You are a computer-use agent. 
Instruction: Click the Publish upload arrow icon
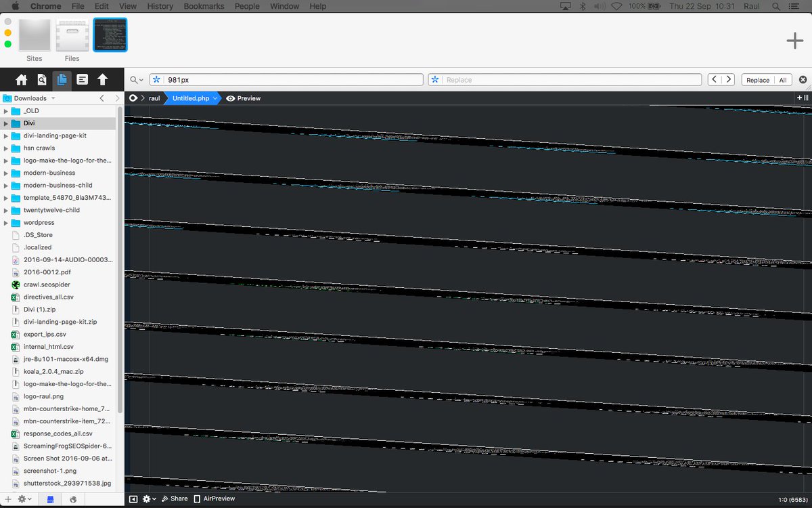[x=102, y=79]
